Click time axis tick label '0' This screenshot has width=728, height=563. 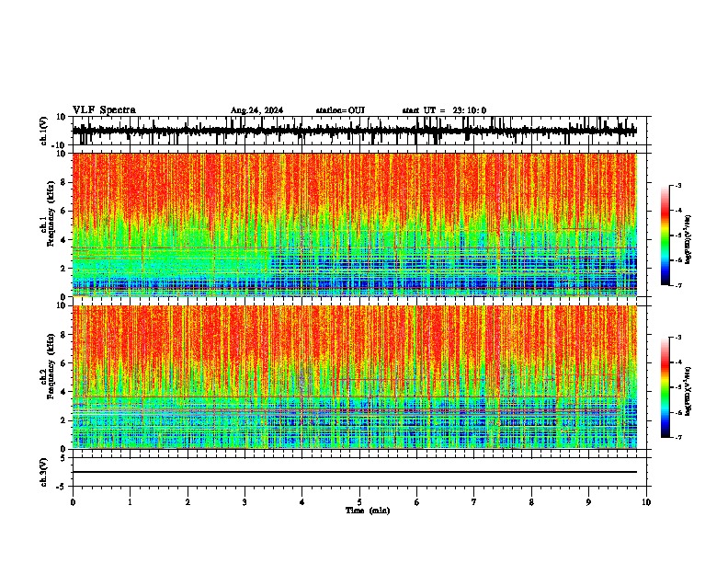(x=73, y=502)
